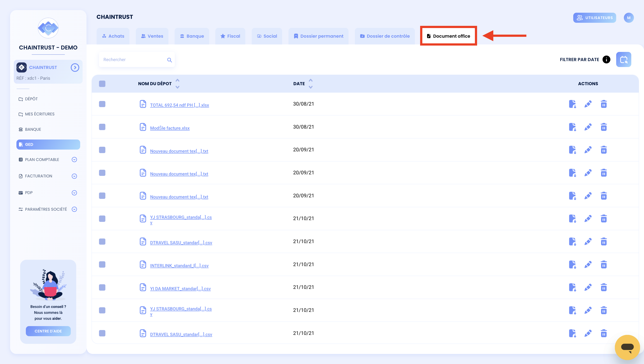Click the 'RÉF : xdc1 - Paris' text
Viewport: 644px width, 364px height.
33,78
